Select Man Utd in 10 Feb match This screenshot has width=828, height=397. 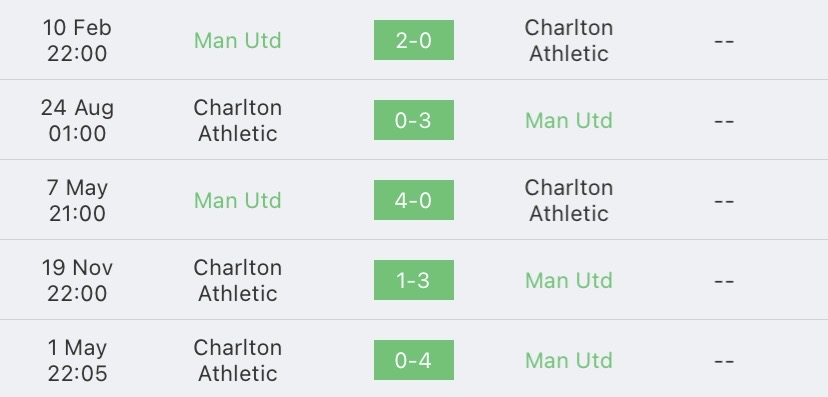click(238, 41)
